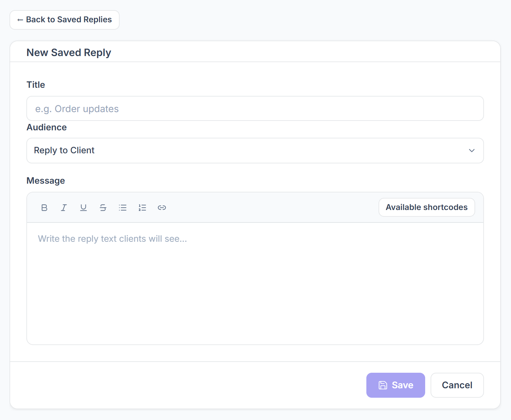Cancel the new saved reply
The image size is (511, 420).
pos(457,385)
